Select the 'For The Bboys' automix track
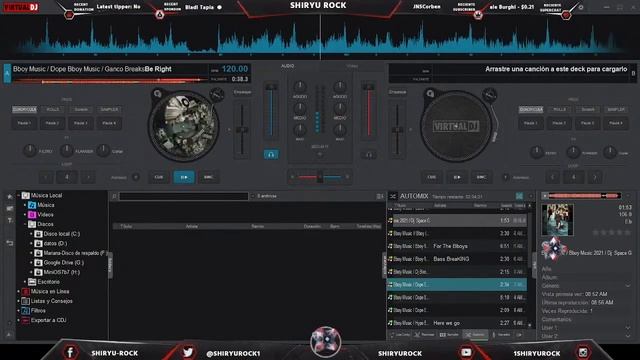 [457, 246]
